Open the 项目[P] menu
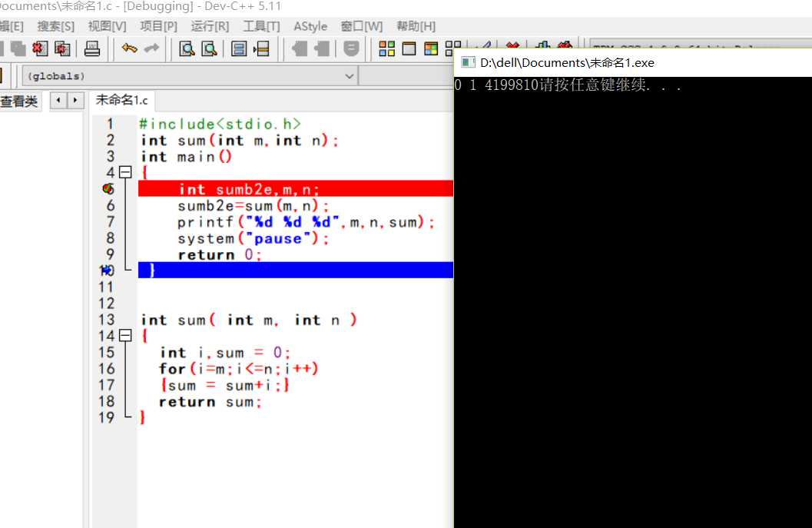This screenshot has height=528, width=812. tap(158, 26)
